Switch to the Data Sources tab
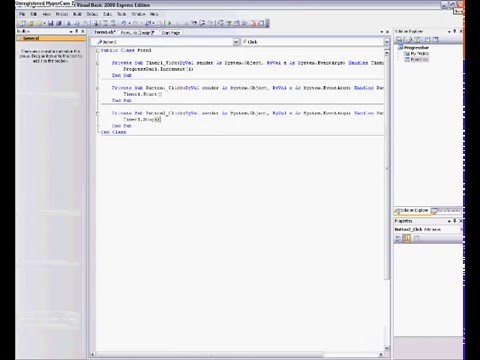The width and height of the screenshot is (480, 360). pos(446,211)
